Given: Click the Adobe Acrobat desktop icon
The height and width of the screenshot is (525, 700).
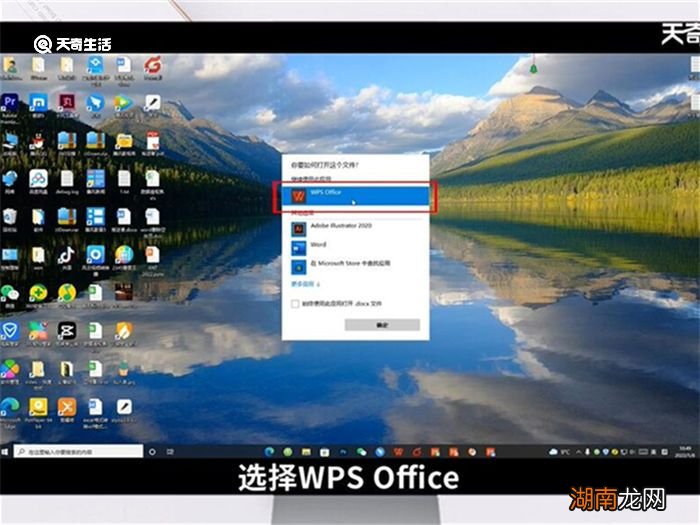Looking at the screenshot, I should (66, 102).
